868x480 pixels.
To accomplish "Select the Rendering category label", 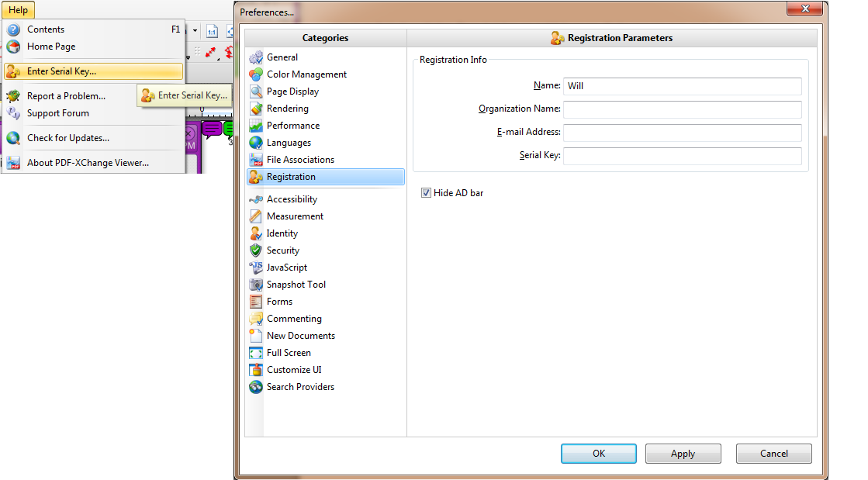I will coord(288,109).
